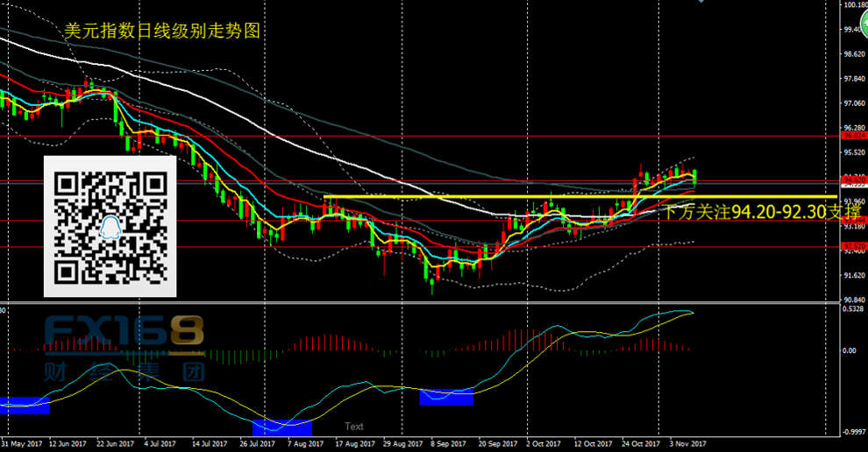Select the blue rectangle at far left of indicator
Image resolution: width=868 pixels, height=452 pixels.
(25, 405)
